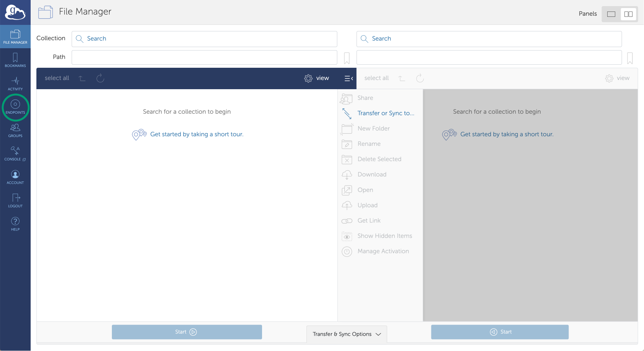Choose Transfer or Sync to... menu item
This screenshot has height=351, width=644.
pos(385,113)
